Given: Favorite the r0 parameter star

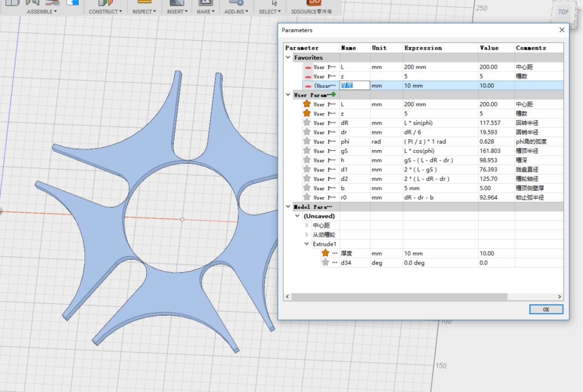Looking at the screenshot, I should 307,197.
